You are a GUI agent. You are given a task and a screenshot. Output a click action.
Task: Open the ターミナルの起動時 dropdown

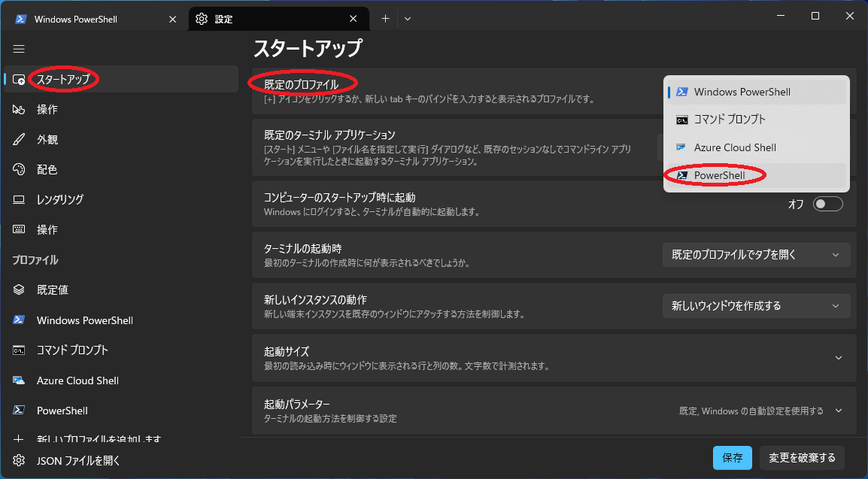(756, 254)
